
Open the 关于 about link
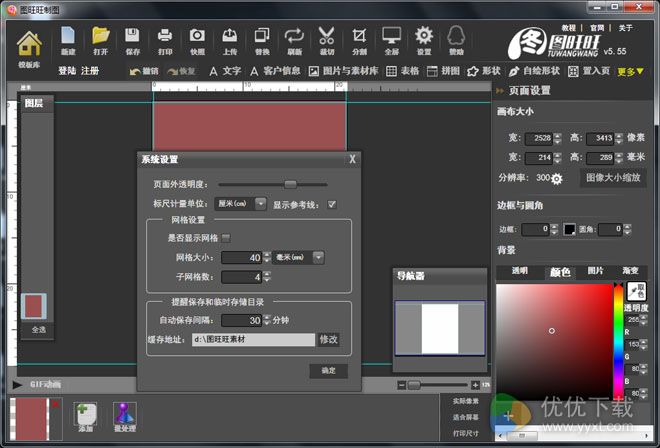[x=625, y=28]
